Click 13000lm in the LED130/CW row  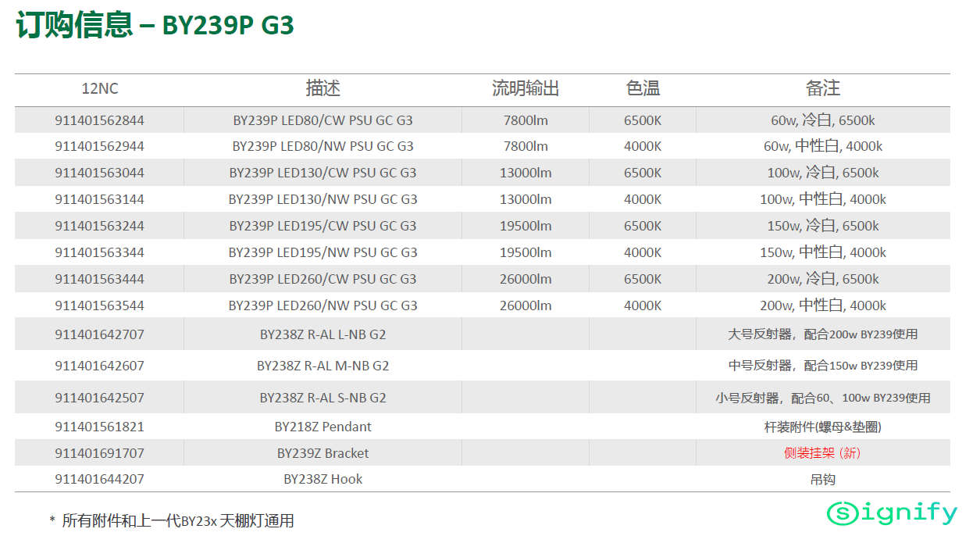[x=526, y=173]
